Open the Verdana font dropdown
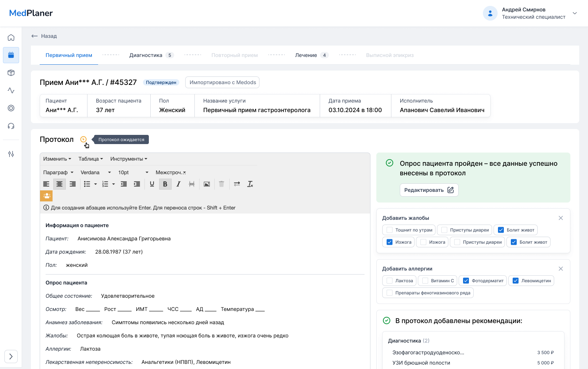588x369 pixels. tap(95, 172)
